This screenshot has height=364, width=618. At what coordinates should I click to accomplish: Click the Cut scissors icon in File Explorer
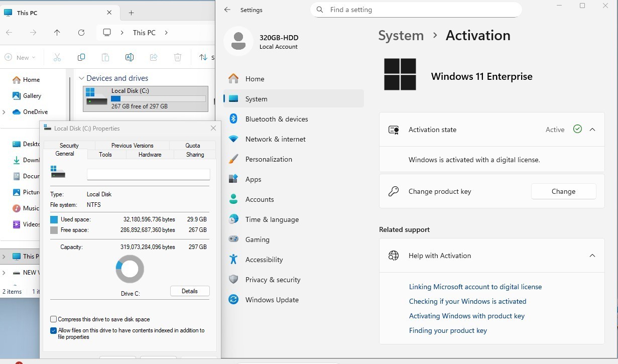[57, 58]
